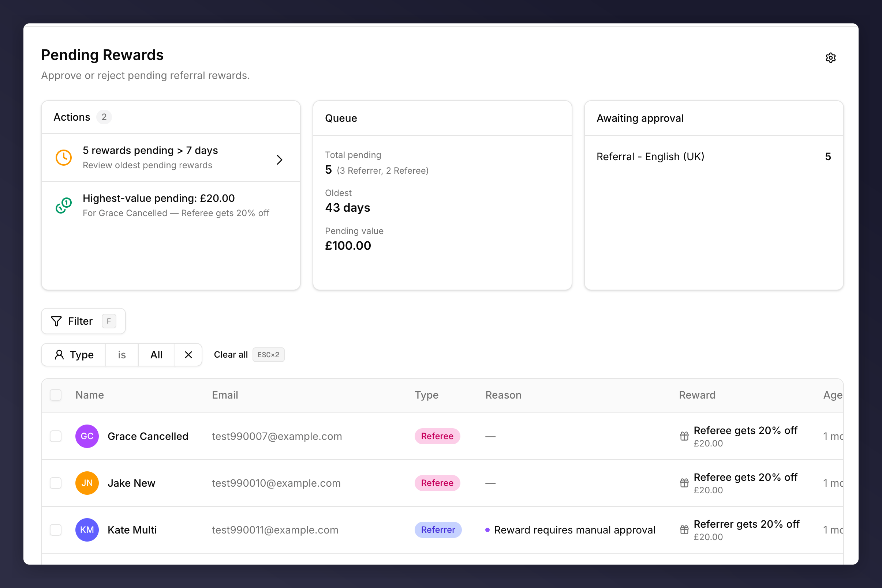Open the 'Highest-value pending: £20.00' action
The image size is (882, 588).
[x=171, y=206]
